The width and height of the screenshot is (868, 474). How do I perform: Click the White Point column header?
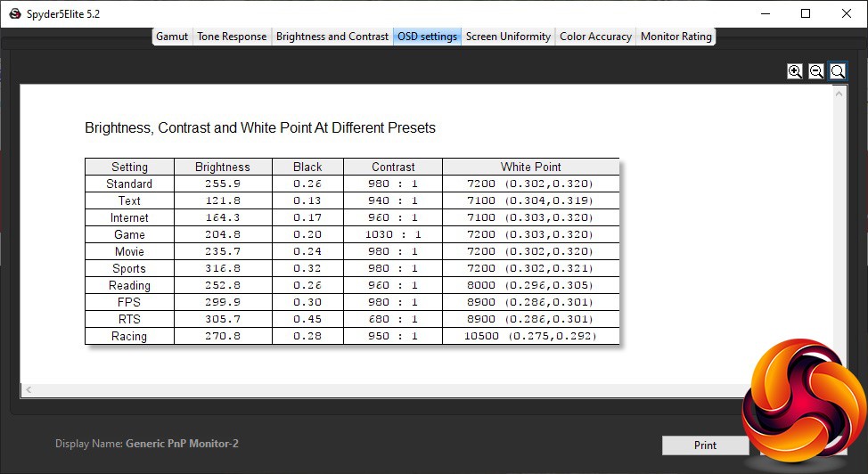531,167
